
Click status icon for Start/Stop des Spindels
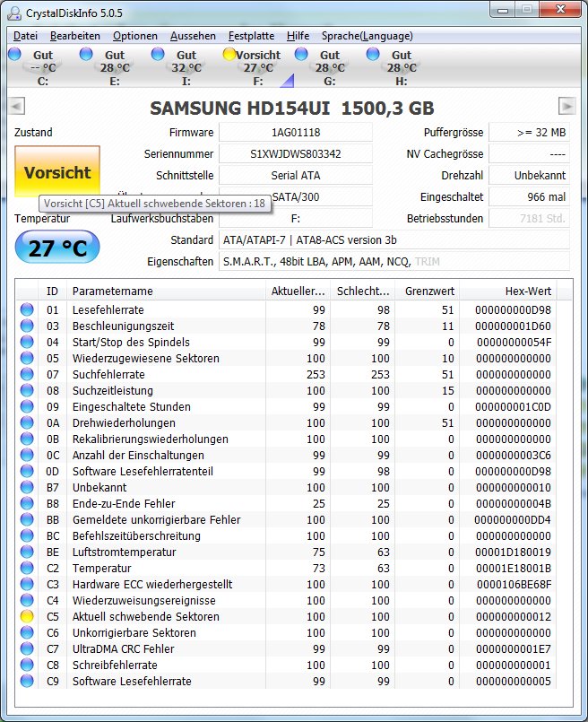tap(27, 342)
